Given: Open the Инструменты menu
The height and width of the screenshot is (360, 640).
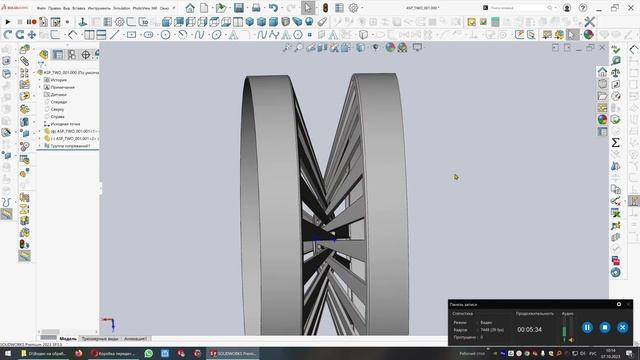Looking at the screenshot, I should (99, 8).
